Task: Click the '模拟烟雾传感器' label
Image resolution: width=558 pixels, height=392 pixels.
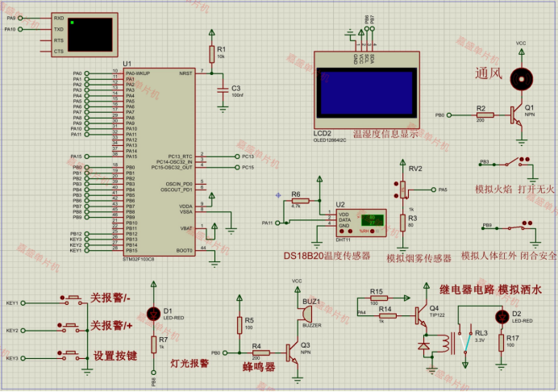Action: 418,258
